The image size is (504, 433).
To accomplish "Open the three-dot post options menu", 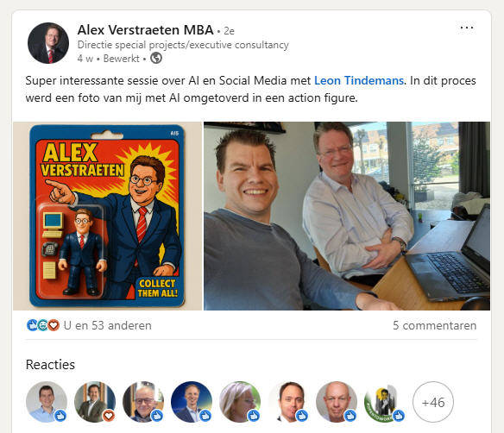I will 466,28.
